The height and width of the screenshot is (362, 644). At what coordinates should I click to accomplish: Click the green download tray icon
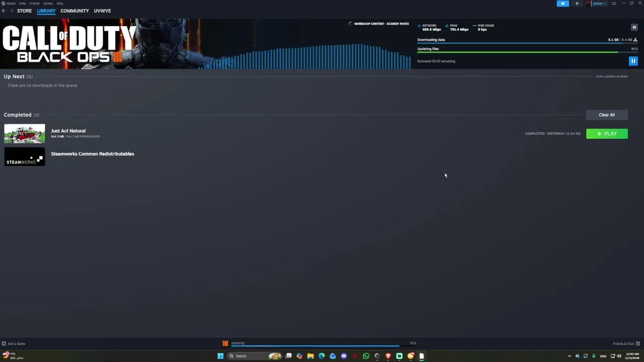point(594,356)
